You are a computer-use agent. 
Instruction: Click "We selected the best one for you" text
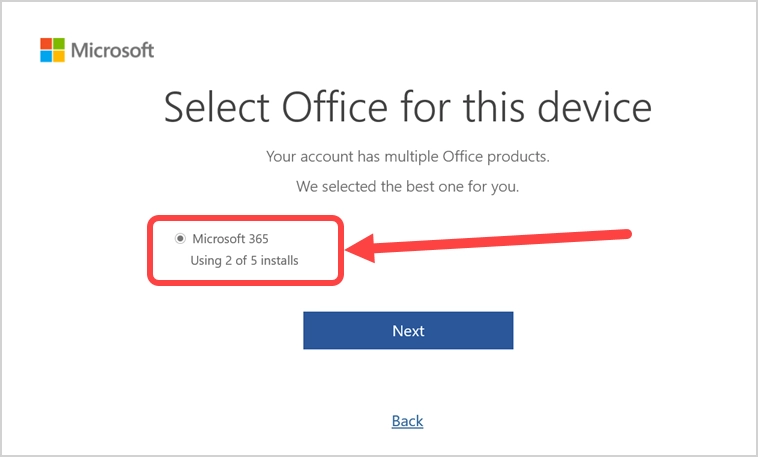(408, 187)
